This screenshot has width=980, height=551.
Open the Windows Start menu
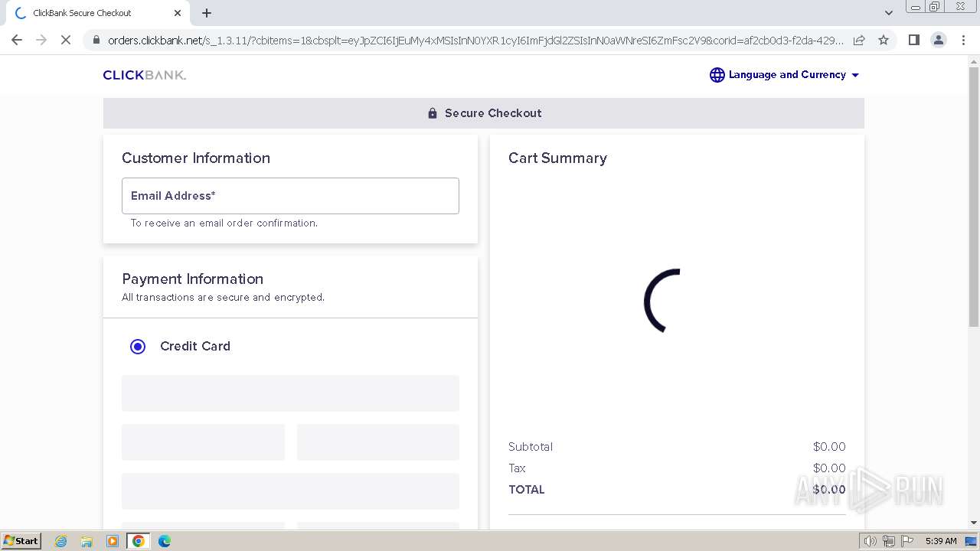point(21,541)
